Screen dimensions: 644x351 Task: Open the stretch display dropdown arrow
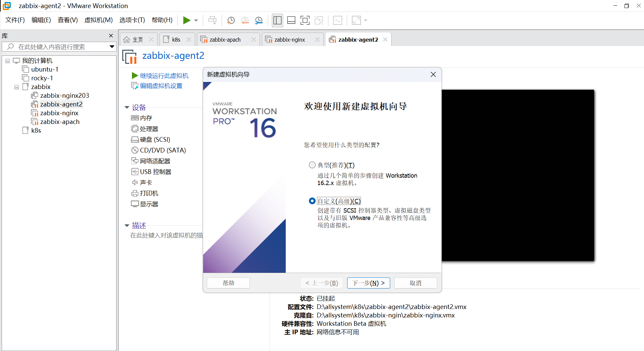[366, 20]
